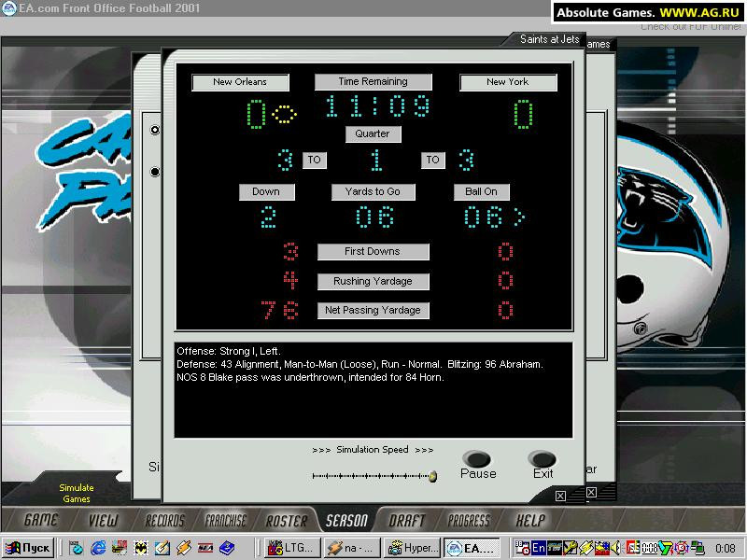The height and width of the screenshot is (560, 747).
Task: Click the New Orleans team label
Action: coord(240,82)
